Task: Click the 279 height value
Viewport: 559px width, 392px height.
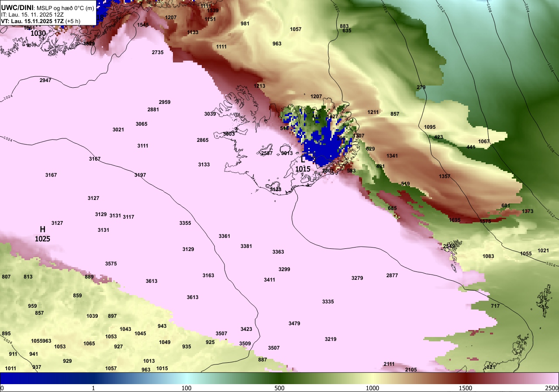Action: 421,88
